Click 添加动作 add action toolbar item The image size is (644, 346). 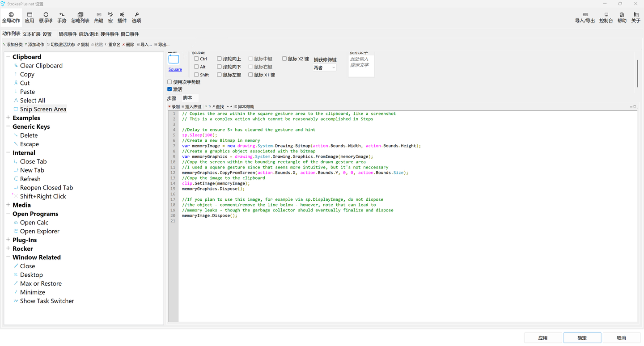34,45
